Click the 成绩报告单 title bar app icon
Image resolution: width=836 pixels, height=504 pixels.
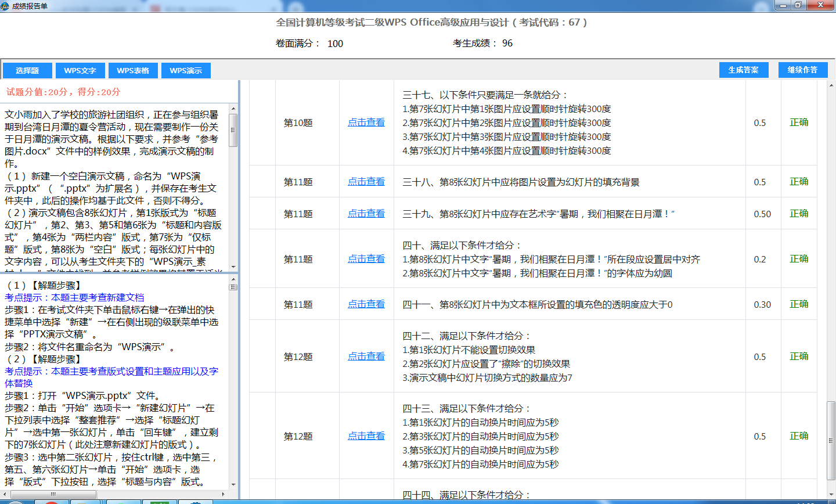6,6
